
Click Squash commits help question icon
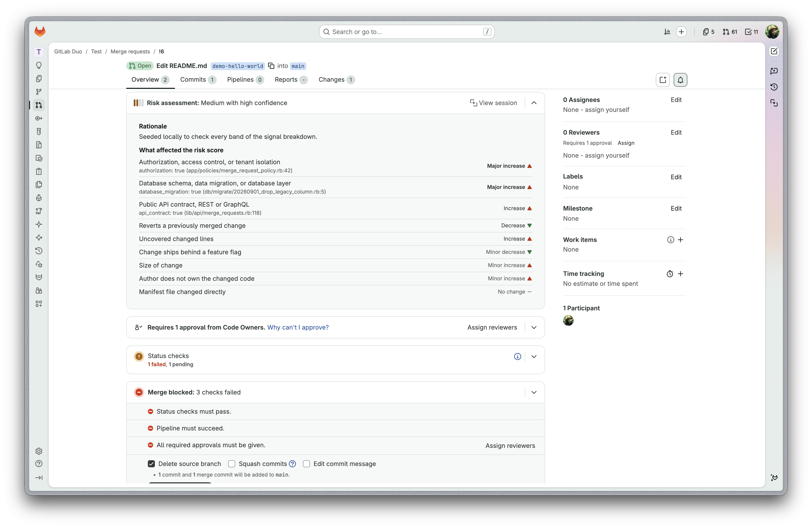pos(292,464)
